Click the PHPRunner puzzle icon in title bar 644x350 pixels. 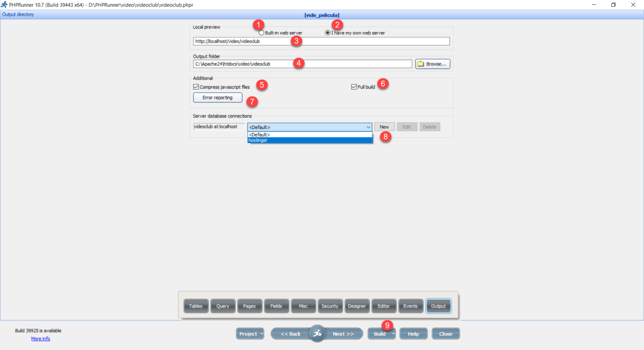point(5,5)
